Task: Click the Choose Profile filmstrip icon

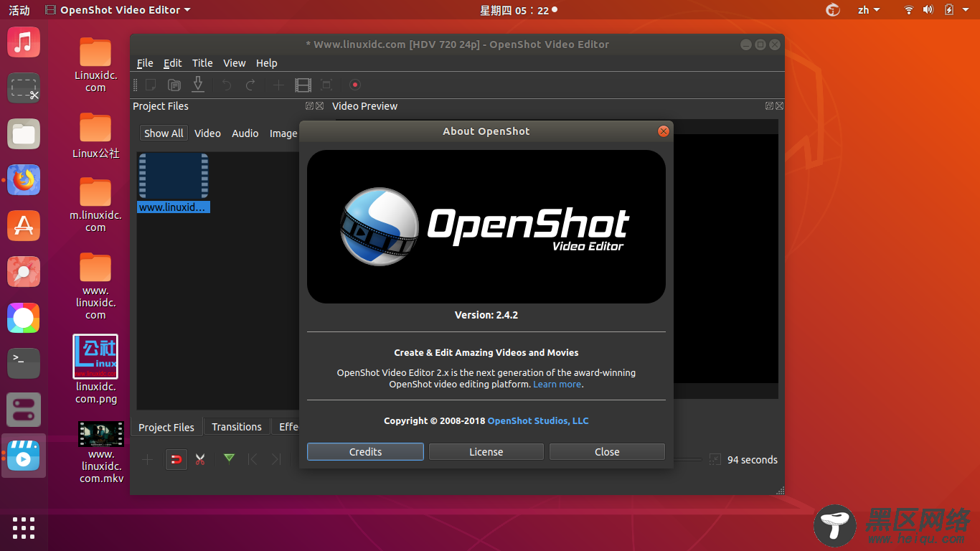Action: [x=303, y=85]
